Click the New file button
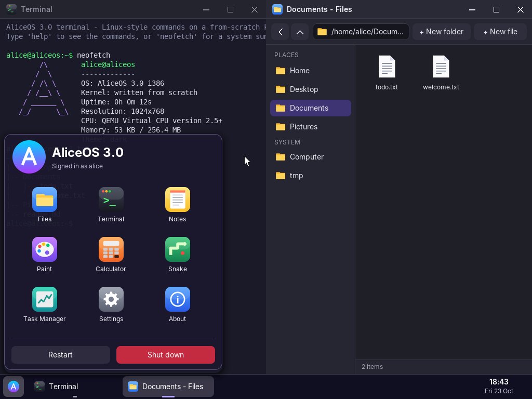The height and width of the screenshot is (399, 532). coord(500,32)
